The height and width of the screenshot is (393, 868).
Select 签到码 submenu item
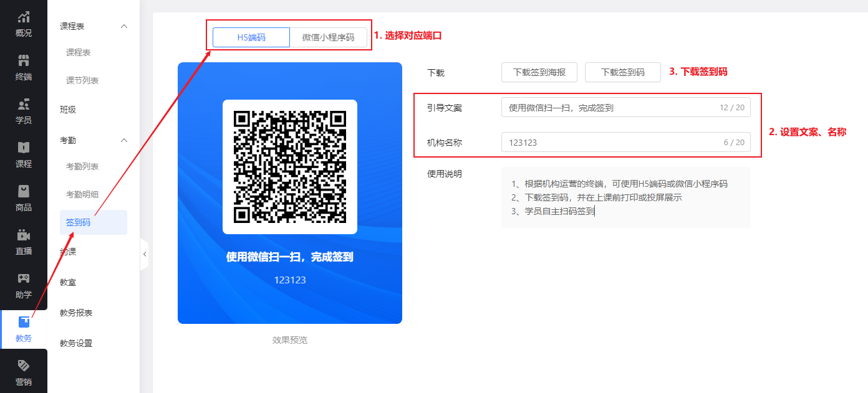94,222
